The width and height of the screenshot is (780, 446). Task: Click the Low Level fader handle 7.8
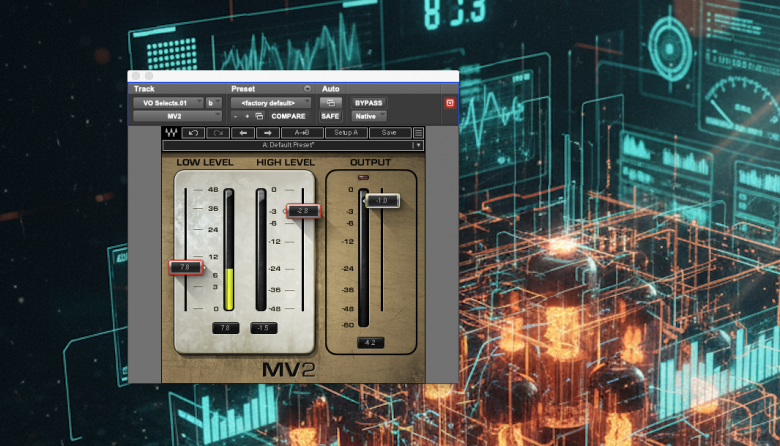[x=185, y=268]
